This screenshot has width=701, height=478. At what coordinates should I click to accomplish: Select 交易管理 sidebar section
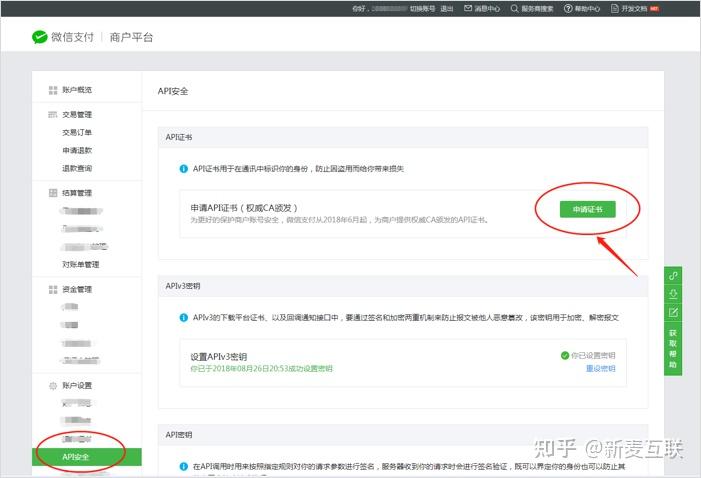pyautogui.click(x=77, y=114)
